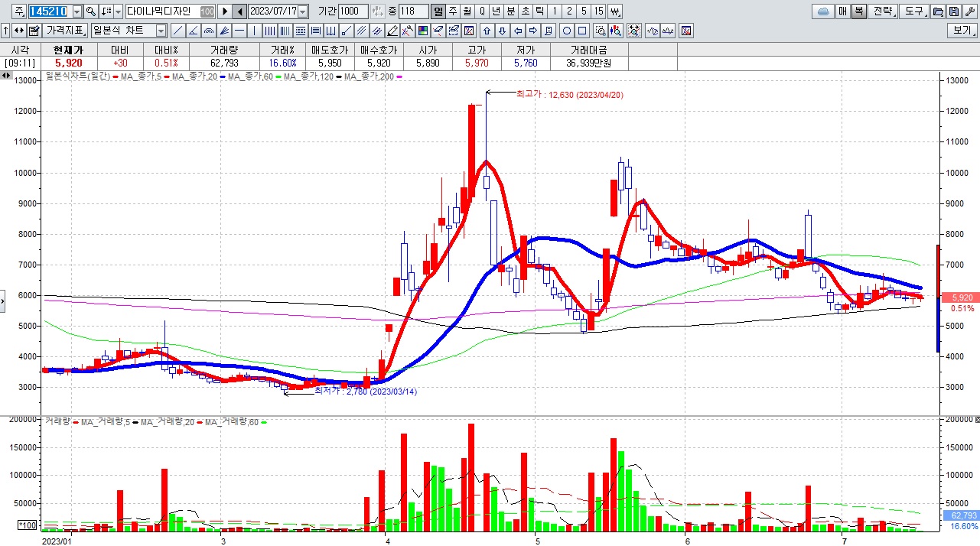980x546 pixels.
Task: Click the 기간 period count input field
Action: pyautogui.click(x=353, y=11)
